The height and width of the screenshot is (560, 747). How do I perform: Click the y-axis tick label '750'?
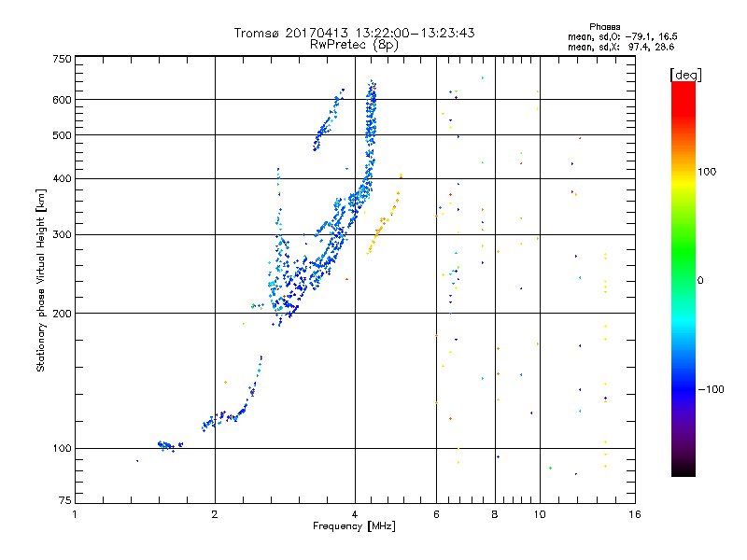(63, 59)
